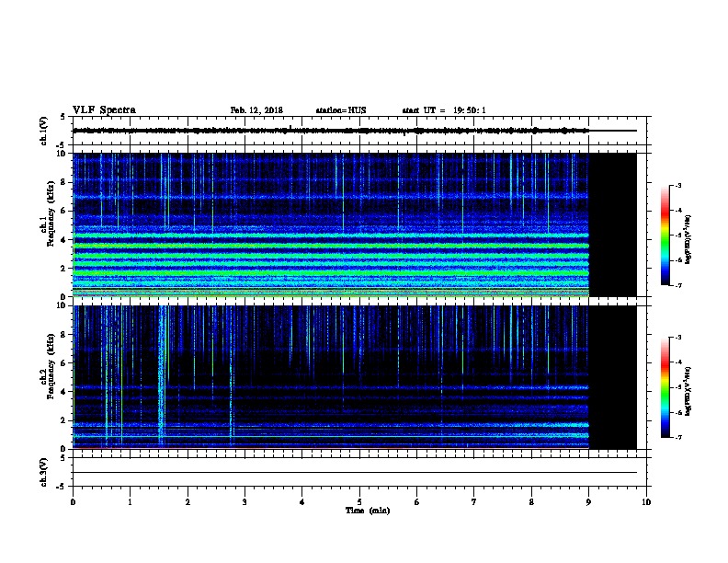Click the "station=HUS" header label
Screen dimensions: 728x563
click(x=341, y=110)
